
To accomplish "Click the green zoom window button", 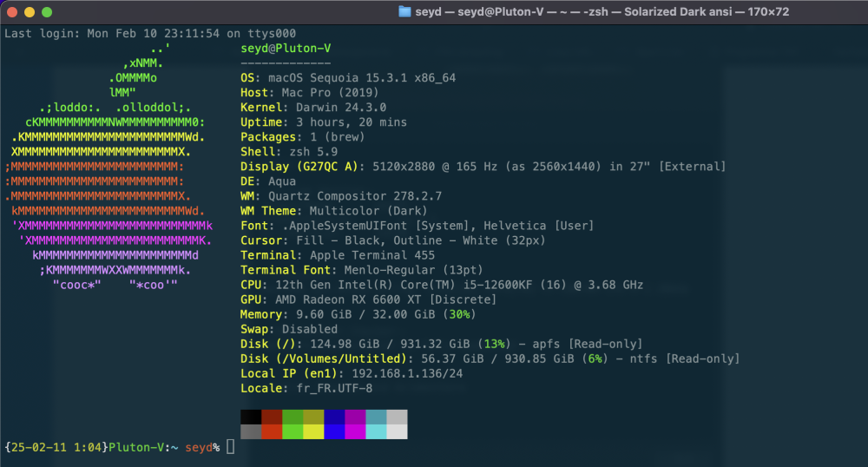I will (47, 11).
